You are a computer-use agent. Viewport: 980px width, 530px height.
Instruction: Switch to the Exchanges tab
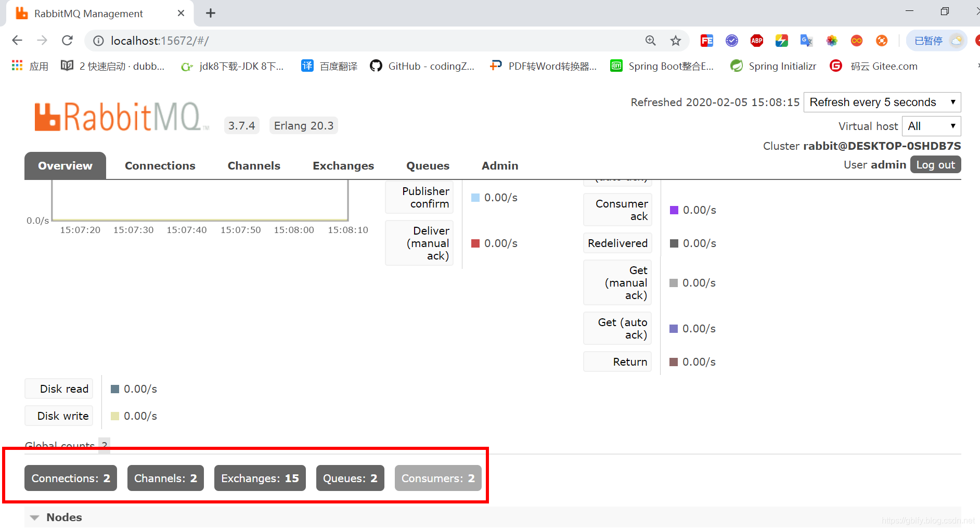(x=343, y=165)
